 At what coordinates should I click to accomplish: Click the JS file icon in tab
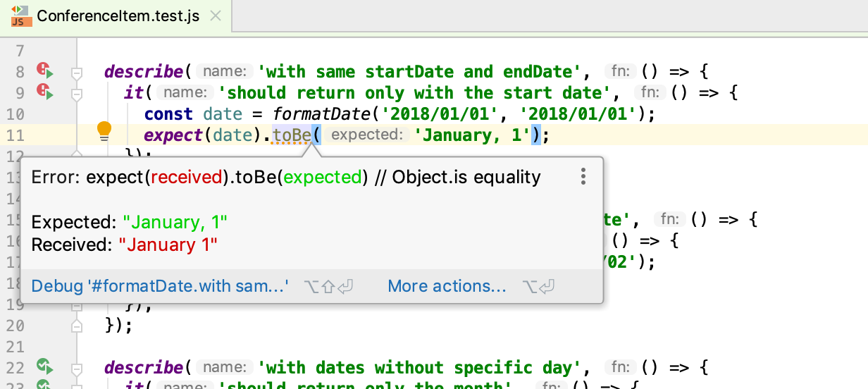pos(19,16)
